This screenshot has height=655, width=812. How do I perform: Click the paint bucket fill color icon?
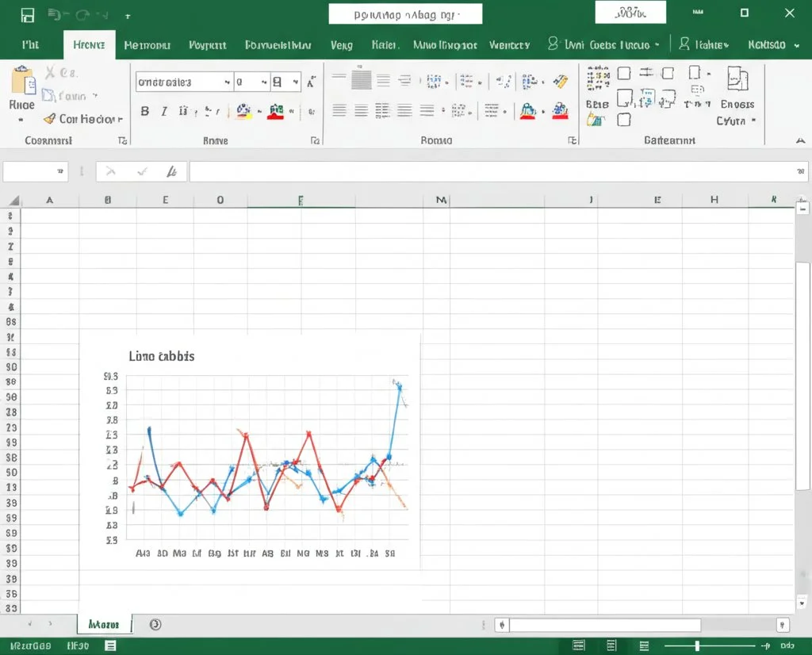(x=243, y=111)
